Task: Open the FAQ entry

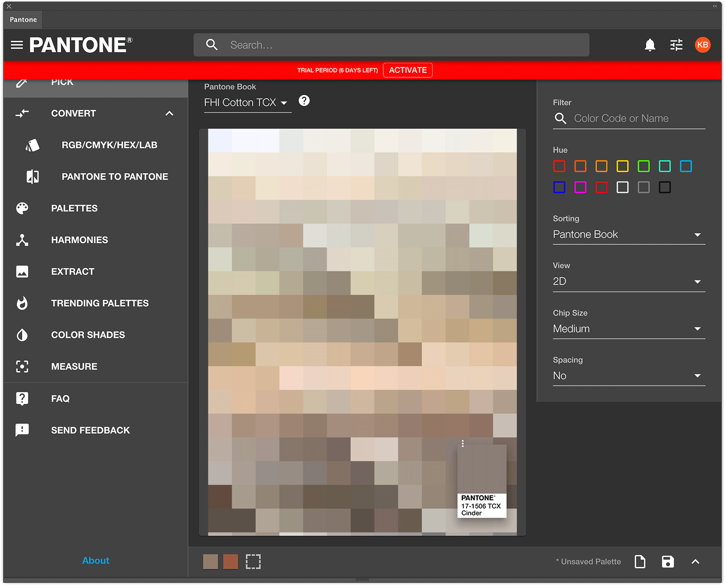Action: [60, 399]
